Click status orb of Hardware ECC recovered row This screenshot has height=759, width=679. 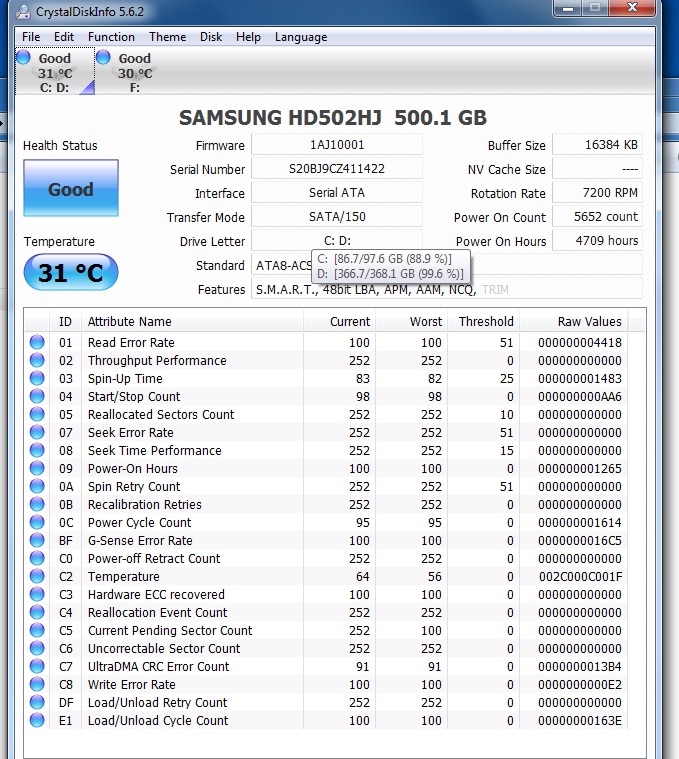pos(37,594)
